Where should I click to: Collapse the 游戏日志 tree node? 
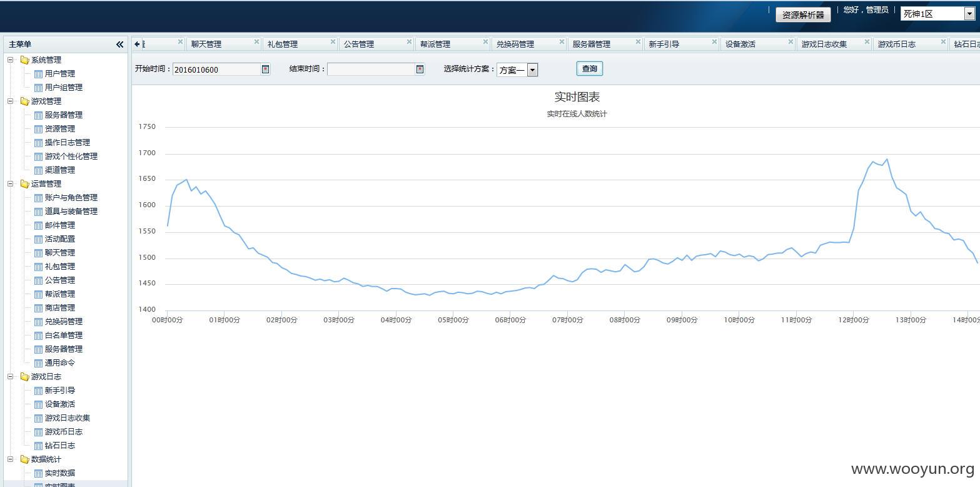pyautogui.click(x=11, y=377)
